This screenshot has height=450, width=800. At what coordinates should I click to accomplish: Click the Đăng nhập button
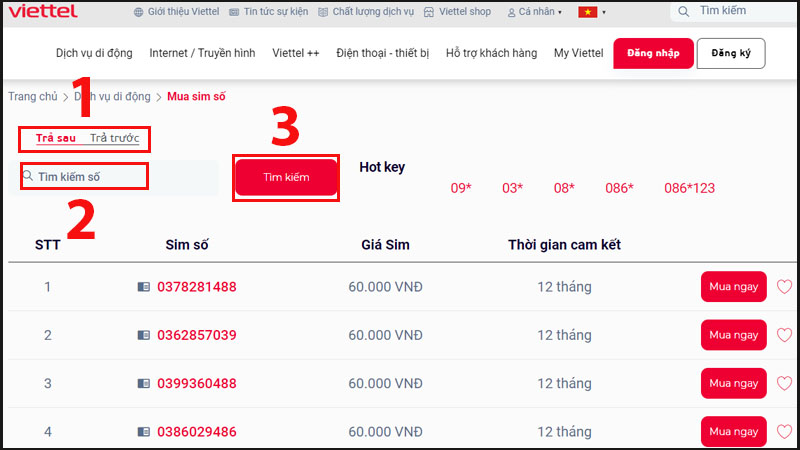click(x=653, y=53)
